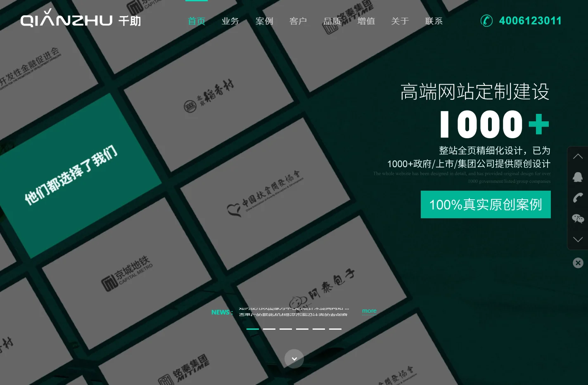The height and width of the screenshot is (385, 588).
Task: Click the large 1000+ figure
Action: [495, 124]
